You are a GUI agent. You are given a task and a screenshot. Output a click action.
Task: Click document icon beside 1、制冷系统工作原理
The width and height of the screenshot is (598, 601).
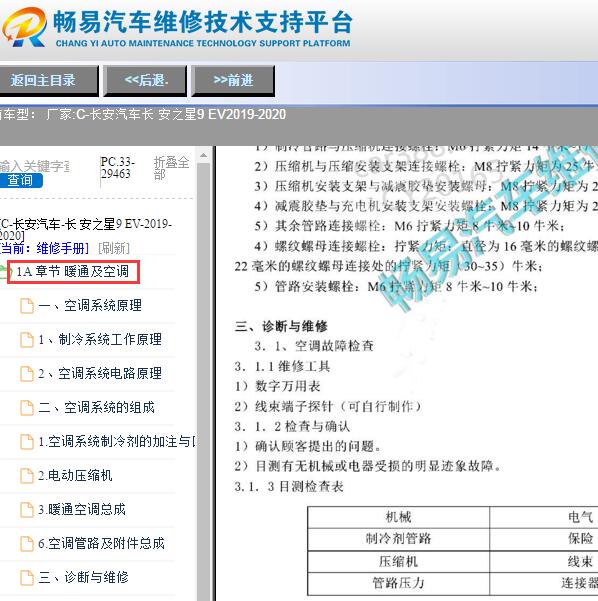coord(26,340)
